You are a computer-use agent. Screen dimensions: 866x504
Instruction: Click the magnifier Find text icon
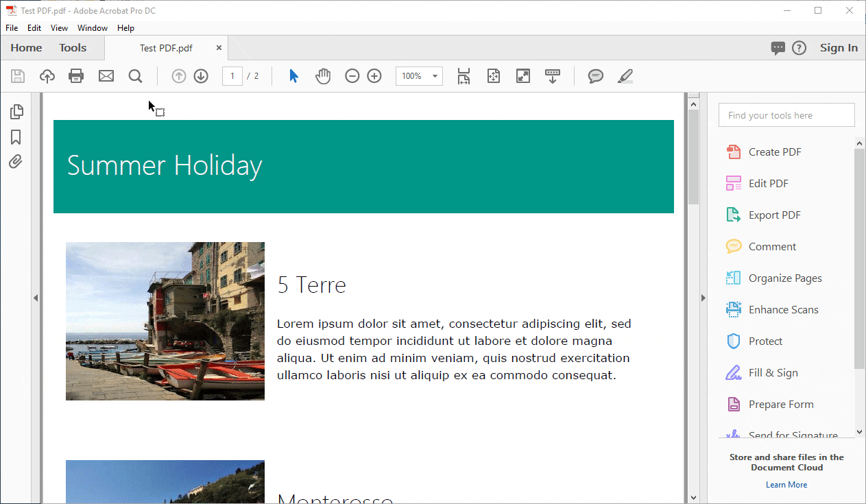135,76
